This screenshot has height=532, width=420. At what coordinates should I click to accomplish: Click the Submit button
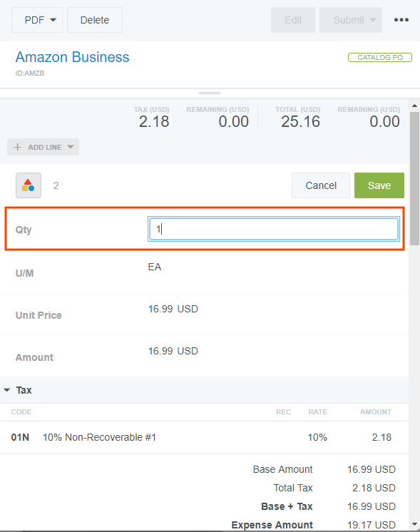349,20
